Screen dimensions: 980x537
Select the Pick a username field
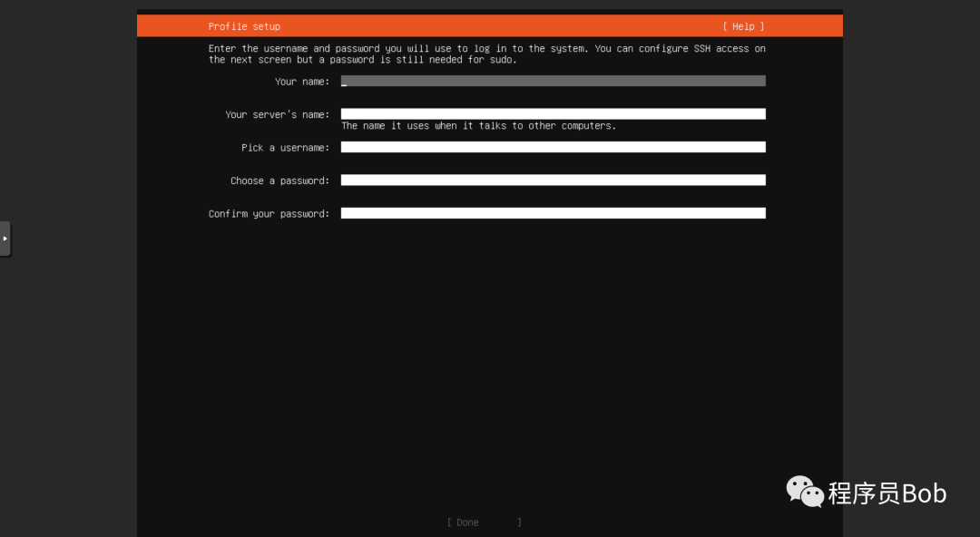554,147
